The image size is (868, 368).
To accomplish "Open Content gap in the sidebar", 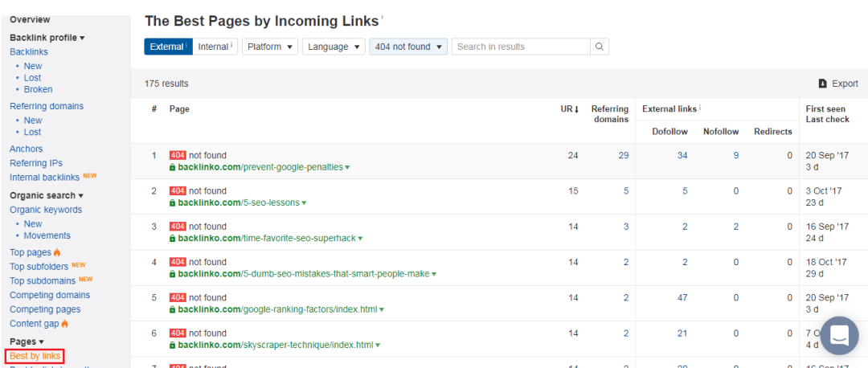I will 35,324.
